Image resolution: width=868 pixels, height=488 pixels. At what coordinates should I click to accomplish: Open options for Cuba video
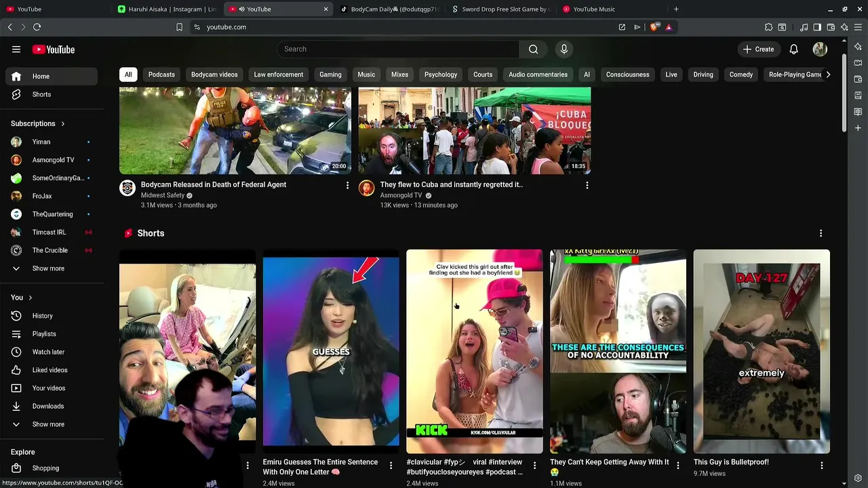pyautogui.click(x=587, y=185)
